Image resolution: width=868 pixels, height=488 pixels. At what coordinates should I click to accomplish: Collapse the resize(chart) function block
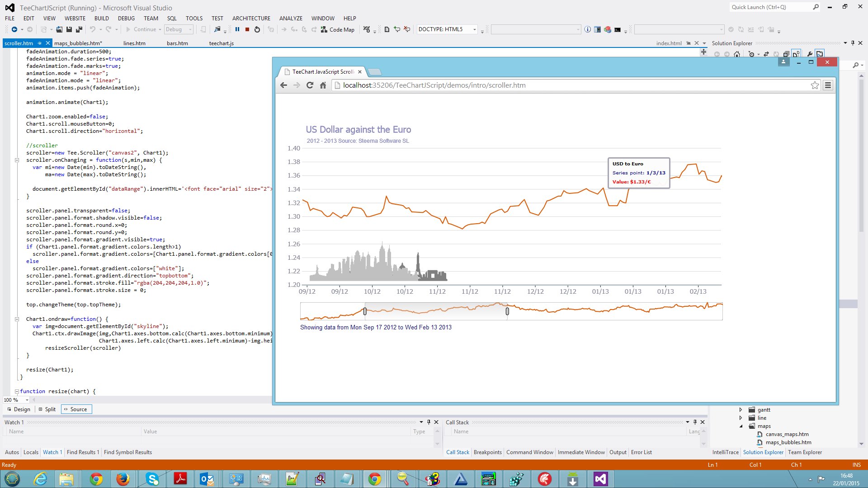click(17, 391)
